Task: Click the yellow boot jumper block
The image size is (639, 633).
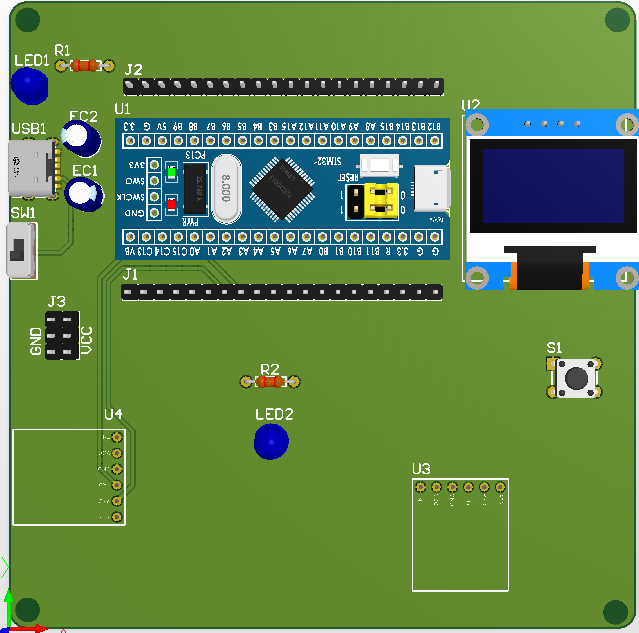Action: point(377,201)
